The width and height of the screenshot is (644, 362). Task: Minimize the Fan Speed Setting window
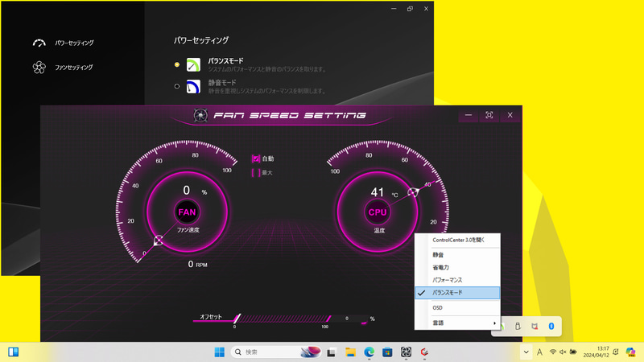pos(469,115)
